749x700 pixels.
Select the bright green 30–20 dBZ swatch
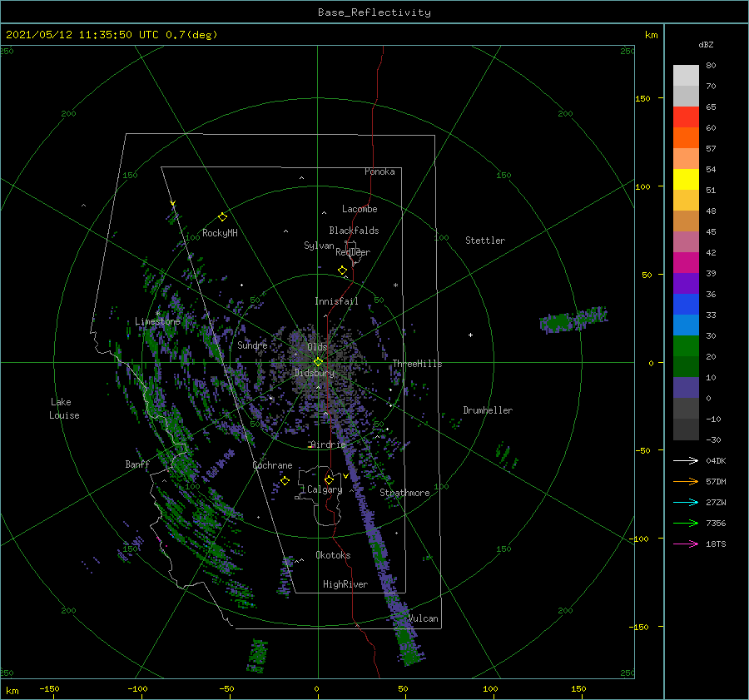point(686,346)
